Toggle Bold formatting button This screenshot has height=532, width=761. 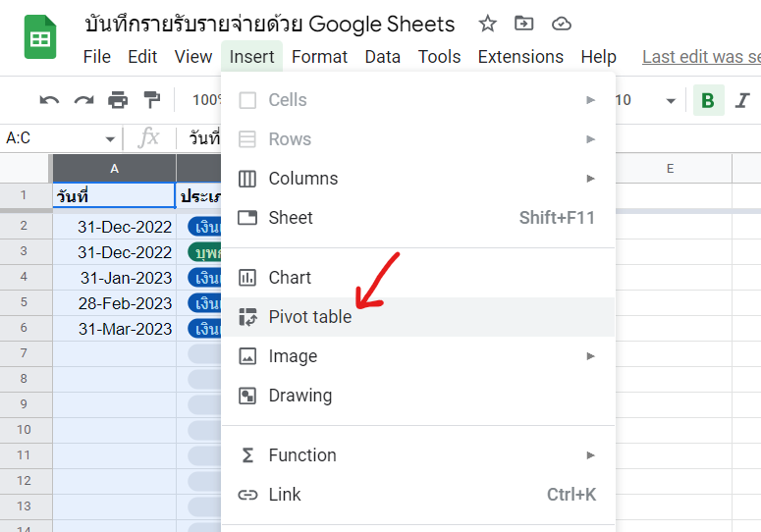coord(708,100)
